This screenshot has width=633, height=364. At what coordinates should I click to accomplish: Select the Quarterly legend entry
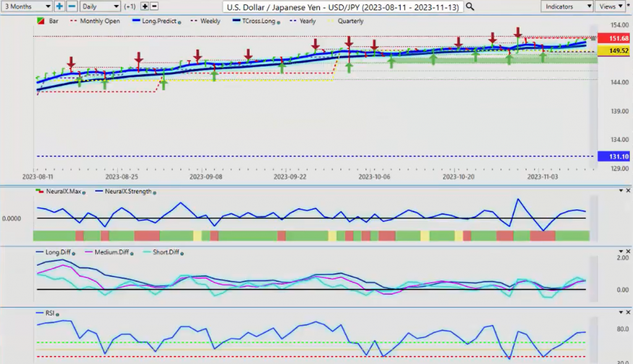[350, 21]
